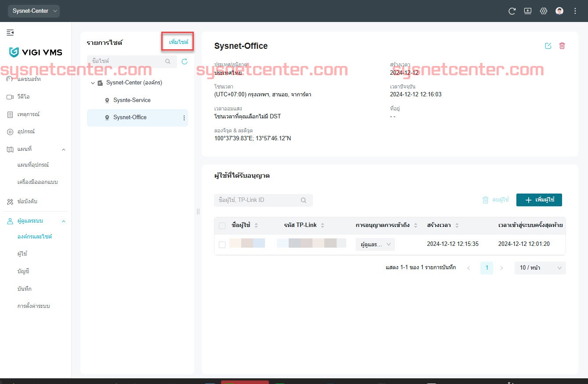Select องค์กรและไซต์ submenu item
This screenshot has width=588, height=384.
36,237
